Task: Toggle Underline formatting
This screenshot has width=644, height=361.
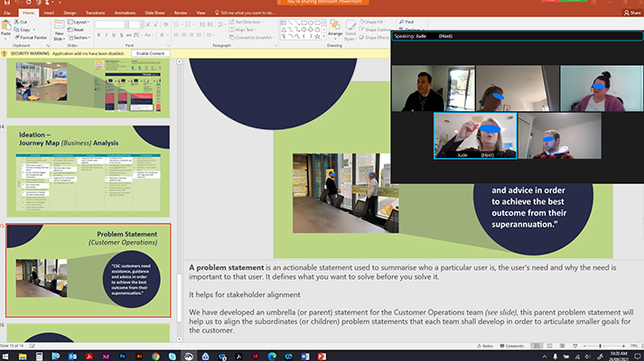Action: (x=114, y=35)
